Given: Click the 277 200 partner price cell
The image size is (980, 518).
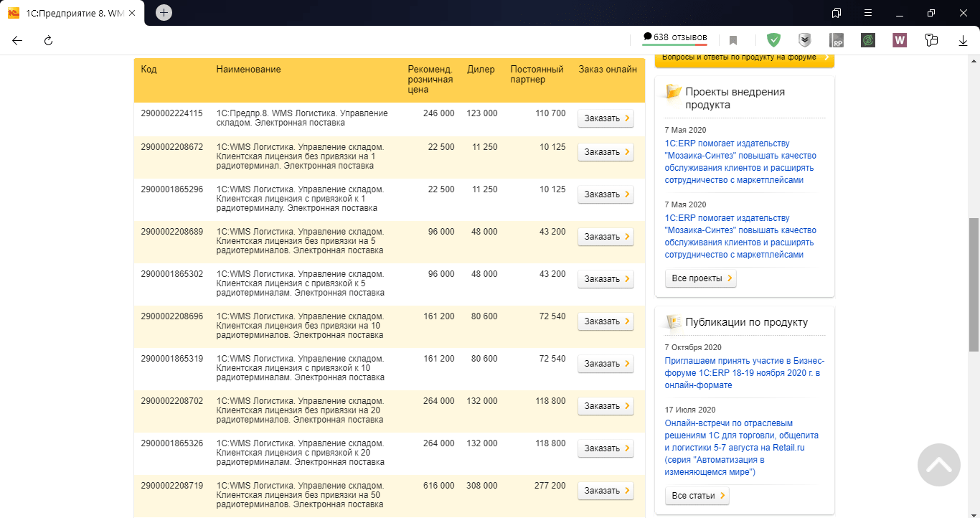Looking at the screenshot, I should [550, 486].
